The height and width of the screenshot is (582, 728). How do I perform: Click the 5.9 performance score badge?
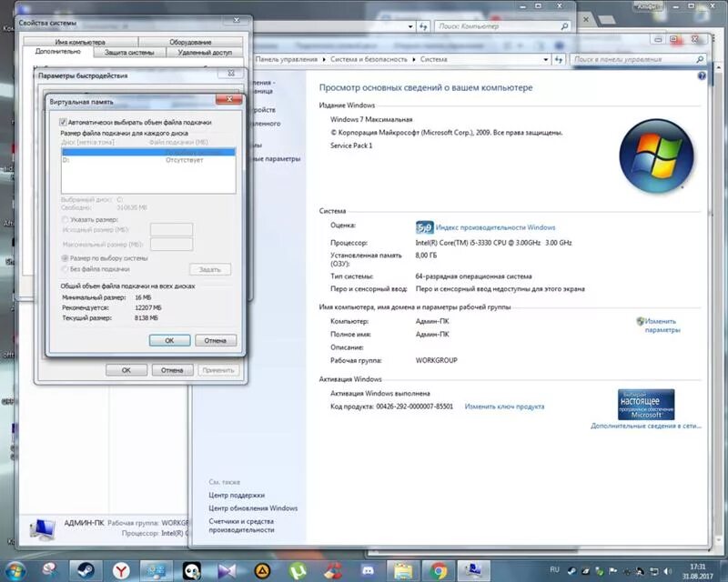point(424,227)
